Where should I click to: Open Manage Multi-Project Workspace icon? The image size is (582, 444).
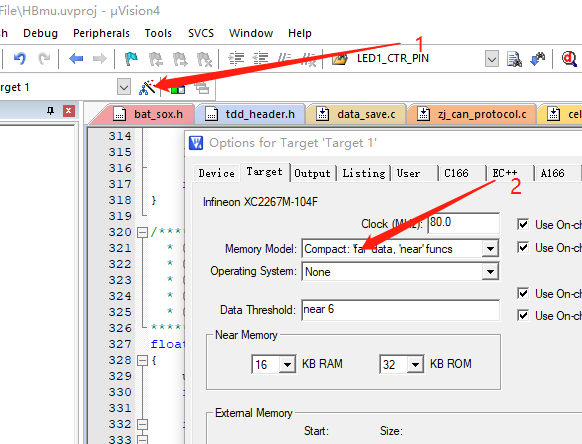pos(202,88)
